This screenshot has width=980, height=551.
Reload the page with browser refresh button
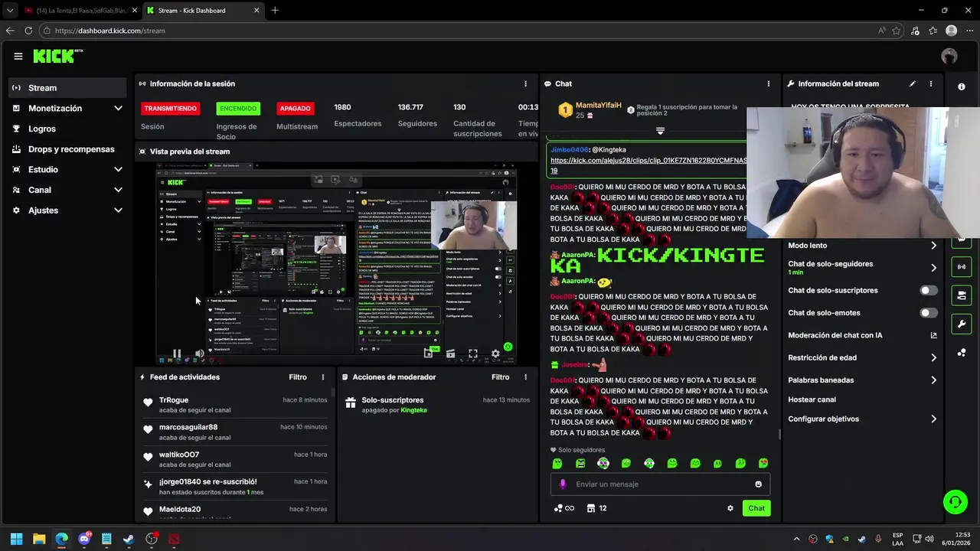pos(28,31)
